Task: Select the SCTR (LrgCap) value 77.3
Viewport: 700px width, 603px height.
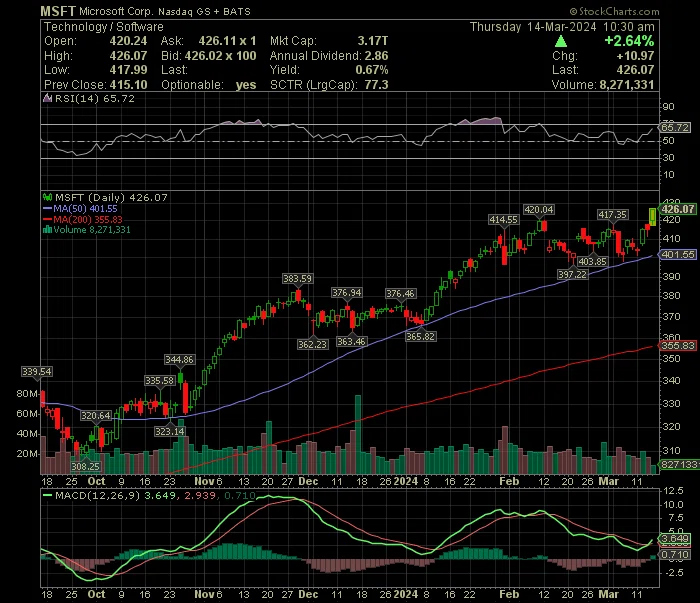Action: pyautogui.click(x=376, y=85)
